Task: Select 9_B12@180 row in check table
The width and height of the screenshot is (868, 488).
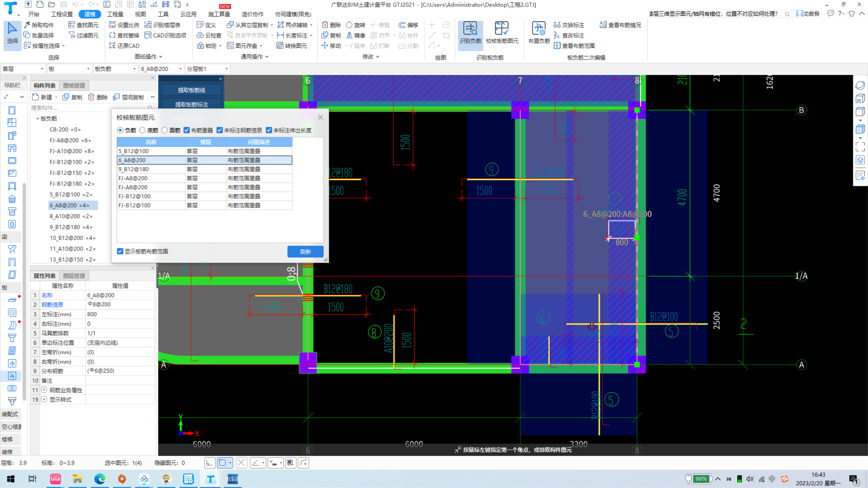Action: [204, 169]
